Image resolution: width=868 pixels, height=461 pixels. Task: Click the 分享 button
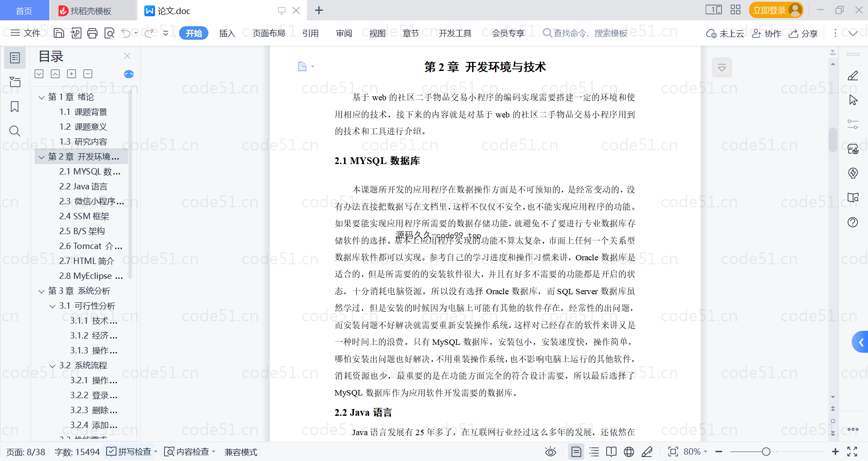(803, 33)
